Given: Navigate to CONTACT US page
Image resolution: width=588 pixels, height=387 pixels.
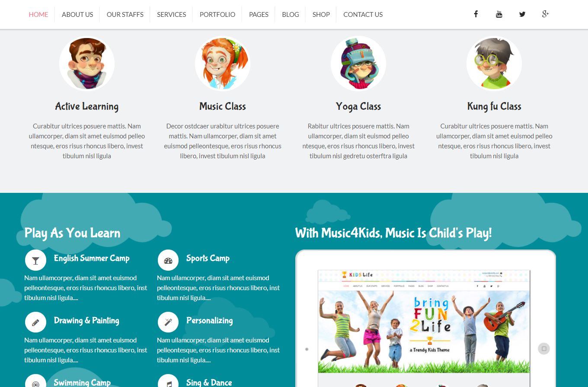Looking at the screenshot, I should (363, 14).
